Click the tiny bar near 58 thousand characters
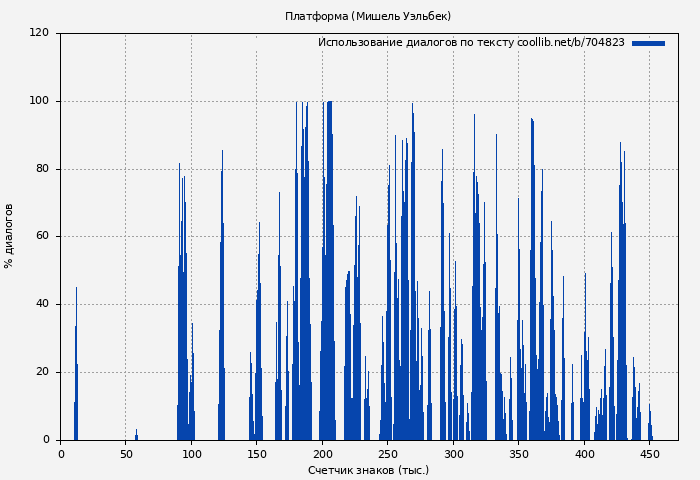The width and height of the screenshot is (700, 480). (136, 436)
